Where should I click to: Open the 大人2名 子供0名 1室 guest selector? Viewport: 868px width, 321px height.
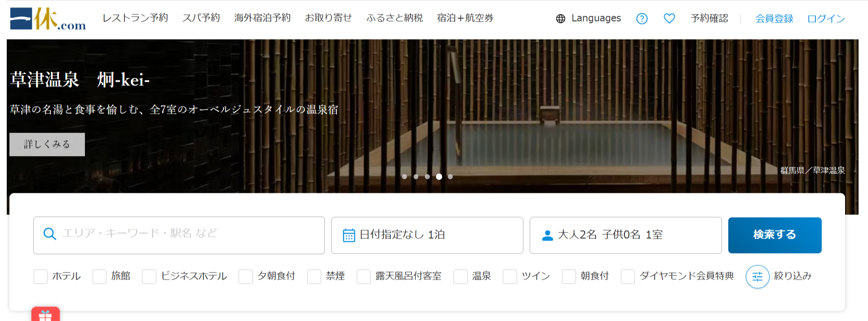click(626, 235)
